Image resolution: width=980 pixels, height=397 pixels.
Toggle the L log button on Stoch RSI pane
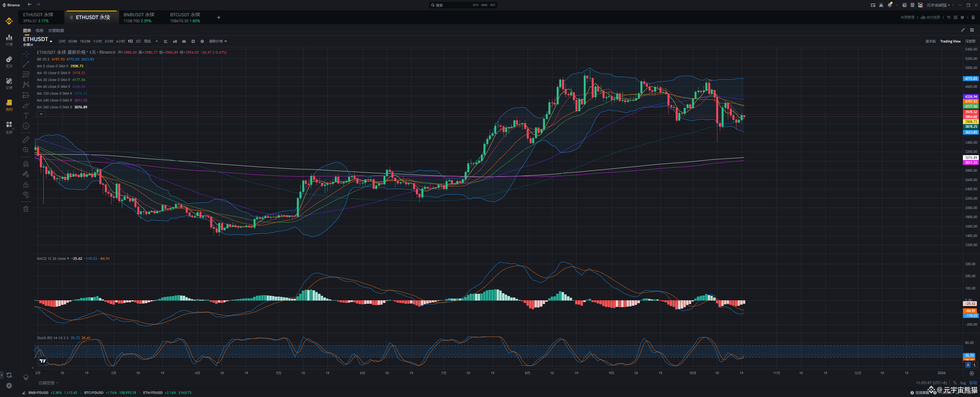pyautogui.click(x=975, y=364)
